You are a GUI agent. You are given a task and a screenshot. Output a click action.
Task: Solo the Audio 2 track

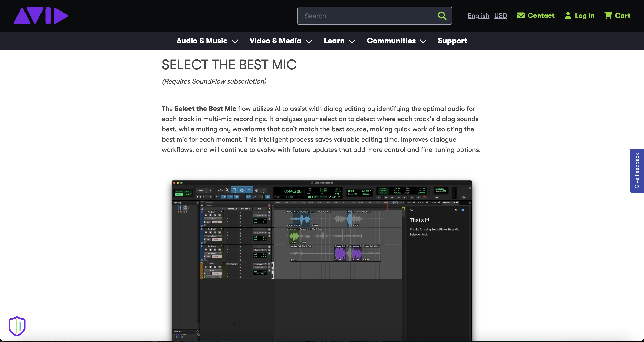point(215,233)
